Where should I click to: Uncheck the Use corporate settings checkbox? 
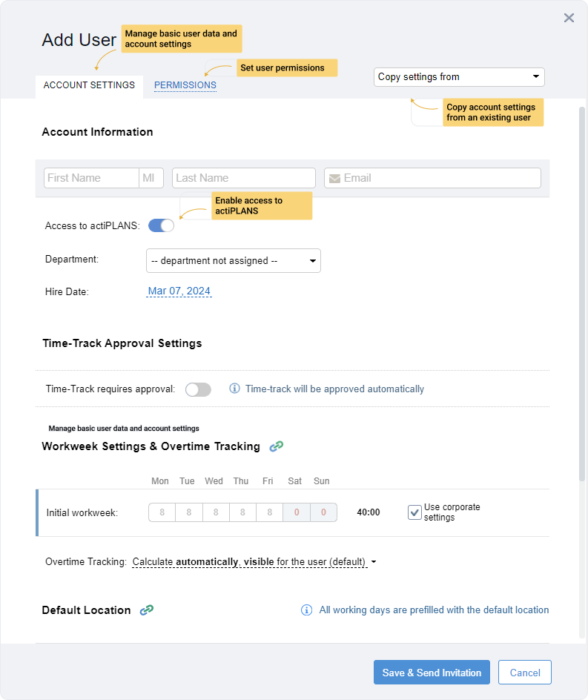click(x=415, y=512)
